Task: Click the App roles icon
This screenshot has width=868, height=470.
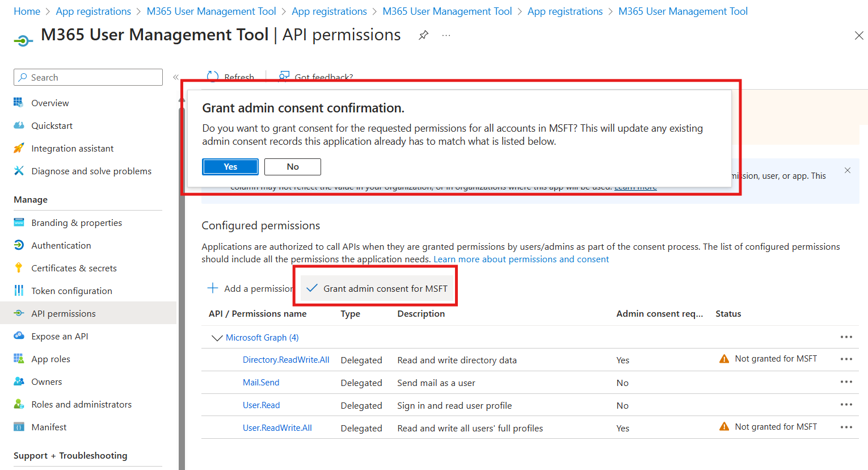Action: pyautogui.click(x=19, y=359)
